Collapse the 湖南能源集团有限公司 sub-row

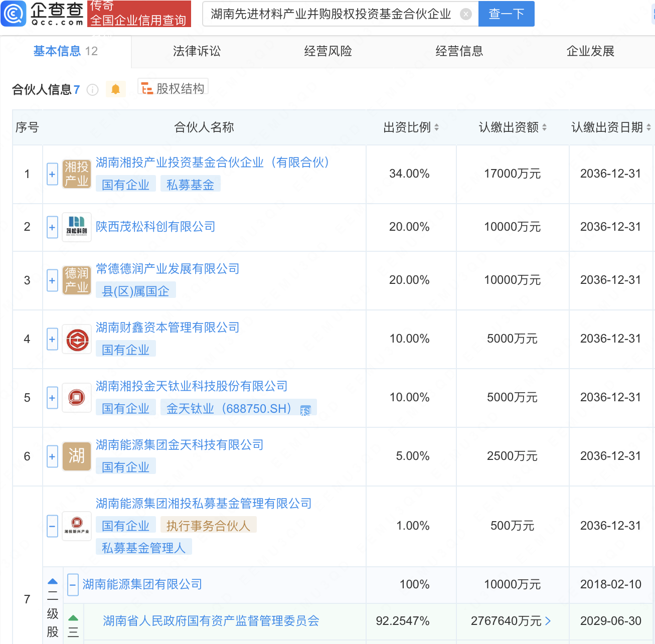tap(73, 585)
